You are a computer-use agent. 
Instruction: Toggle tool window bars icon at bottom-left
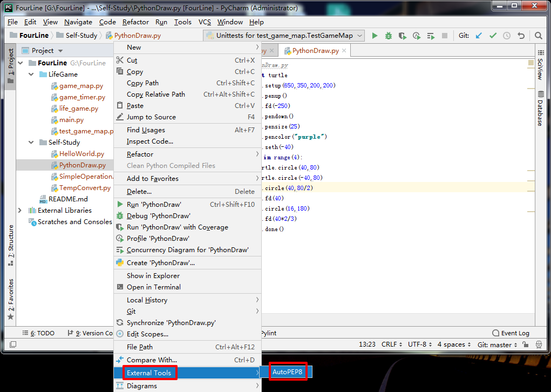point(13,344)
